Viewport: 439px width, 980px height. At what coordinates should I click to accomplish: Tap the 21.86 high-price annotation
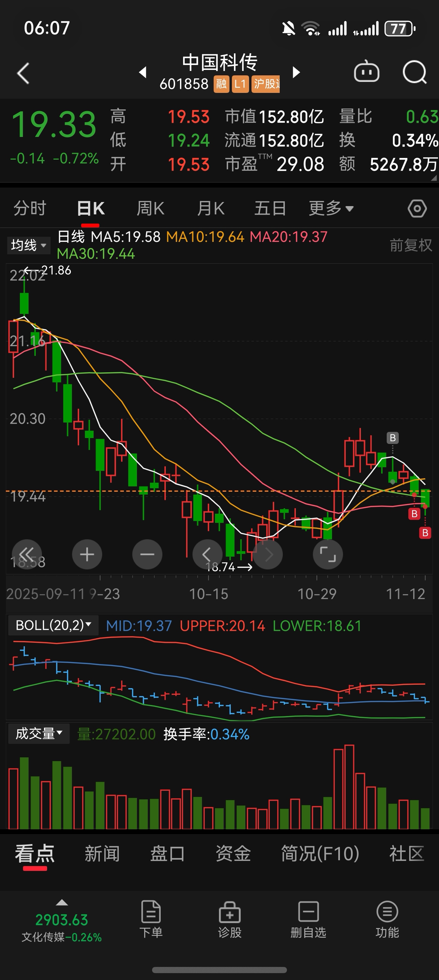tap(47, 270)
